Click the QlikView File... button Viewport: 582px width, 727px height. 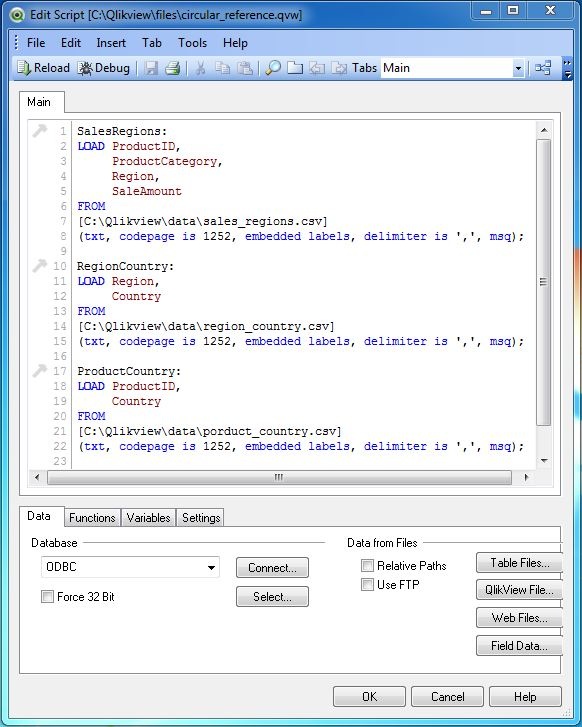[x=519, y=590]
